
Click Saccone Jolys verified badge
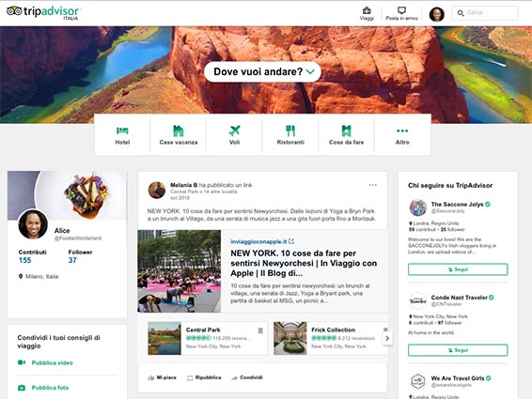[488, 204]
